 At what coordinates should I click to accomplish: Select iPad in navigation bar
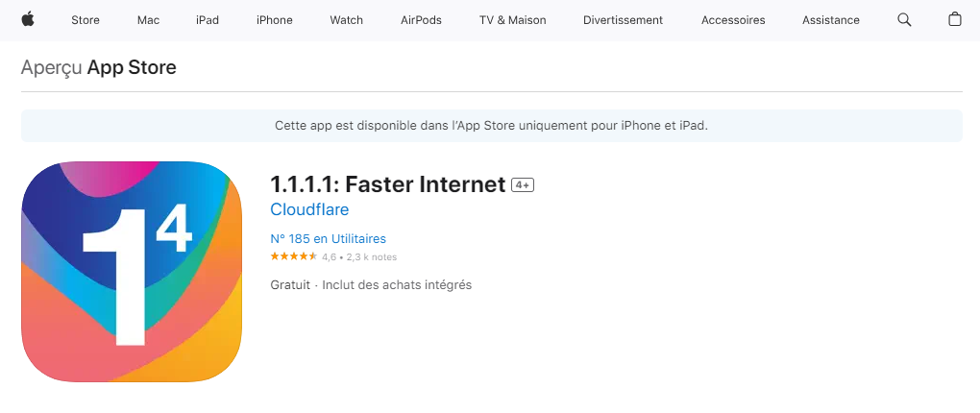(x=208, y=20)
